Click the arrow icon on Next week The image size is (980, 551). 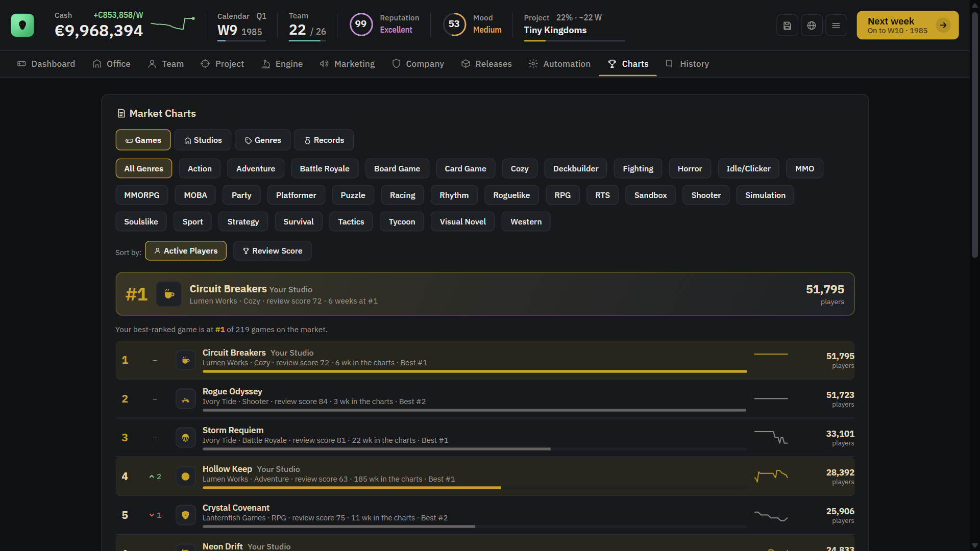943,25
